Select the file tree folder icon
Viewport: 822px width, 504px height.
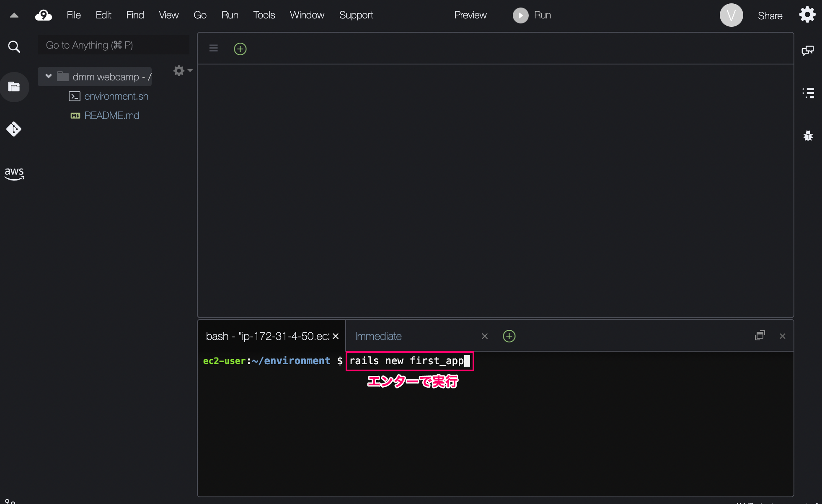click(14, 87)
